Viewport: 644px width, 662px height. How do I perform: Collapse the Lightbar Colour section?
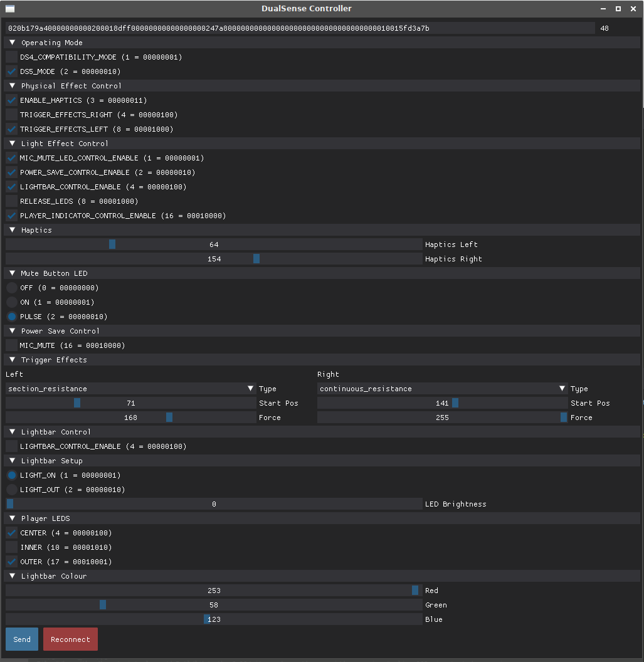[11, 575]
